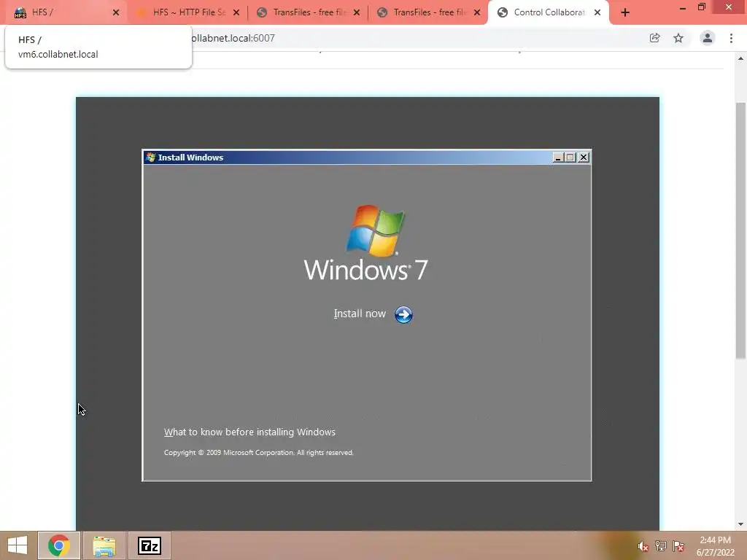
Task: Click the taskbar clock showing 2:44 PM
Action: 715,546
